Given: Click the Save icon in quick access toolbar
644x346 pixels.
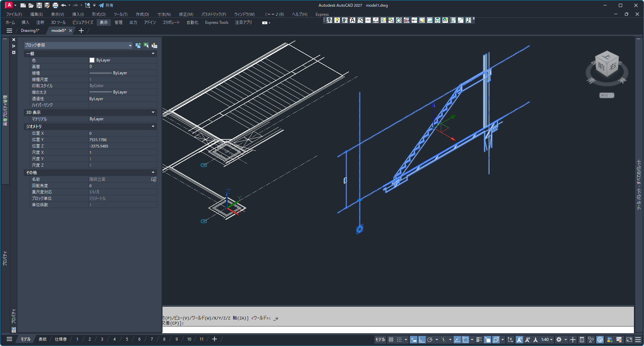Looking at the screenshot, I should 39,5.
